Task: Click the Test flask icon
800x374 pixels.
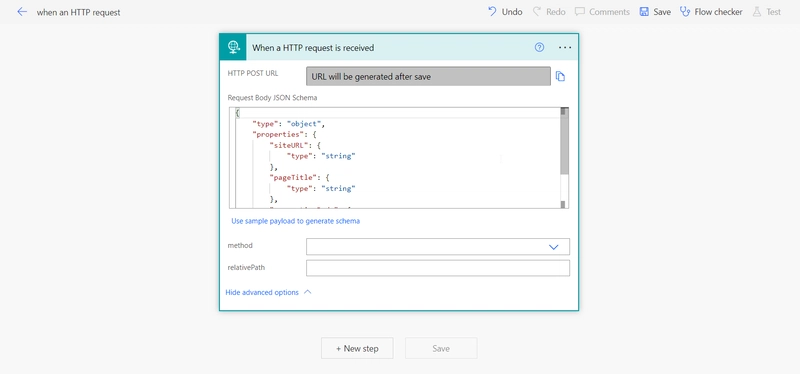Action: click(757, 12)
